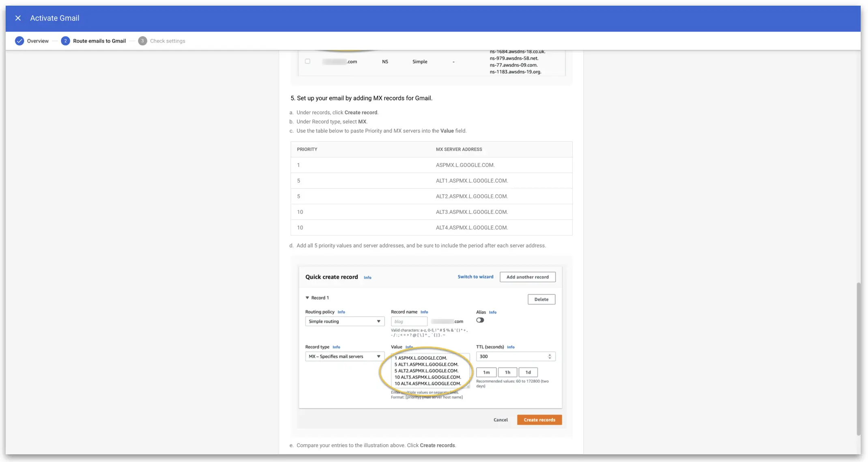
Task: Set TTL with the 1m button
Action: 486,372
